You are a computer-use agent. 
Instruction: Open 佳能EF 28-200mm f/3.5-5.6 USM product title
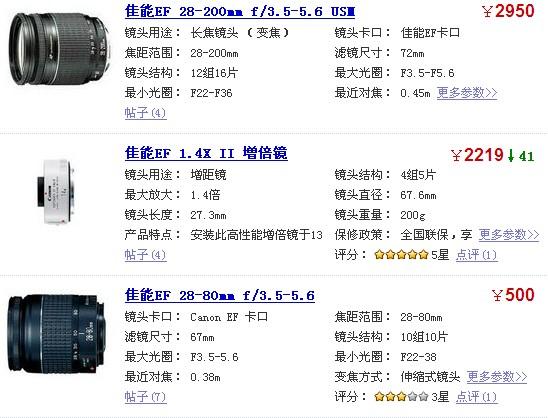[240, 12]
